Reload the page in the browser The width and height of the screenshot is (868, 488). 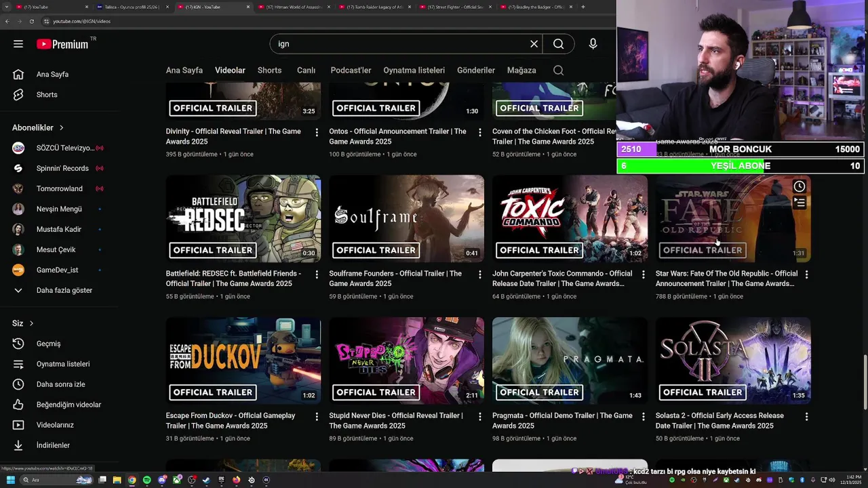point(31,21)
